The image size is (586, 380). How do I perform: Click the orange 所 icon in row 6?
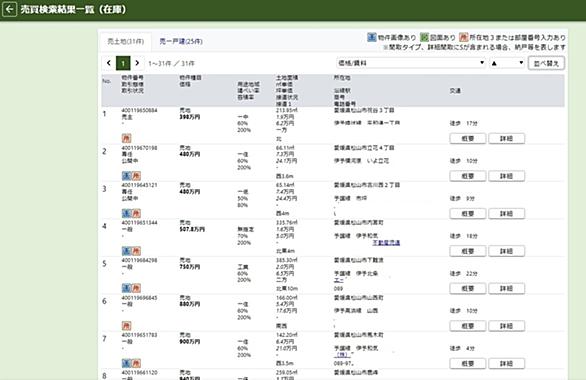[x=126, y=326]
